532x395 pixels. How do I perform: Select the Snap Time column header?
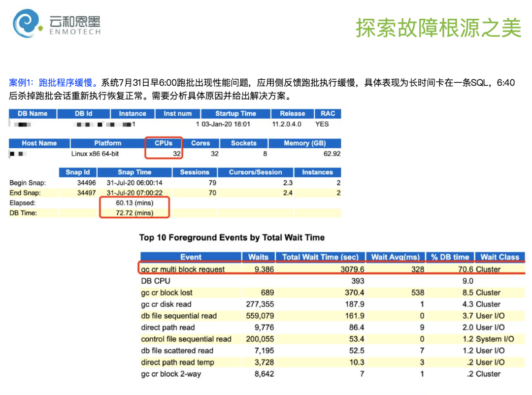[134, 172]
